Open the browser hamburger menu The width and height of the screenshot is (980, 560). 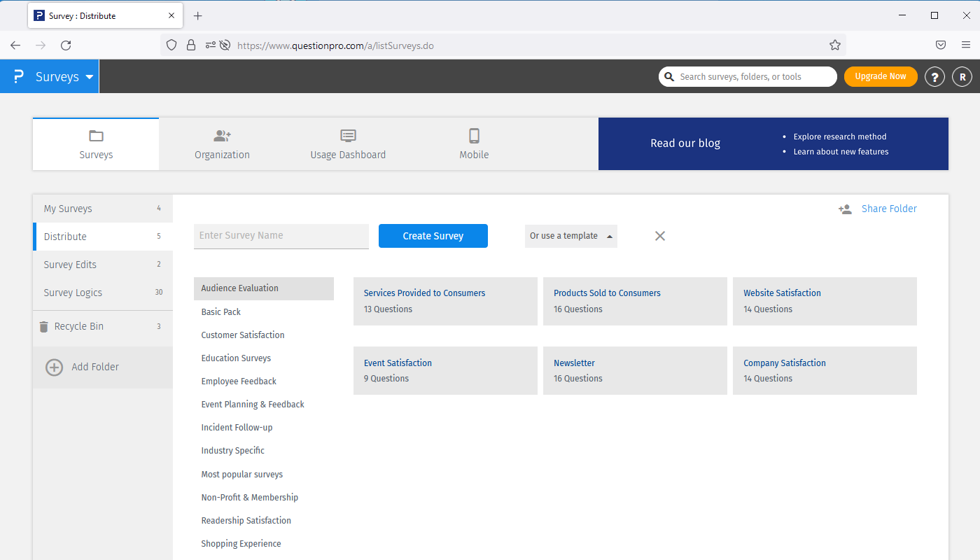coord(965,45)
